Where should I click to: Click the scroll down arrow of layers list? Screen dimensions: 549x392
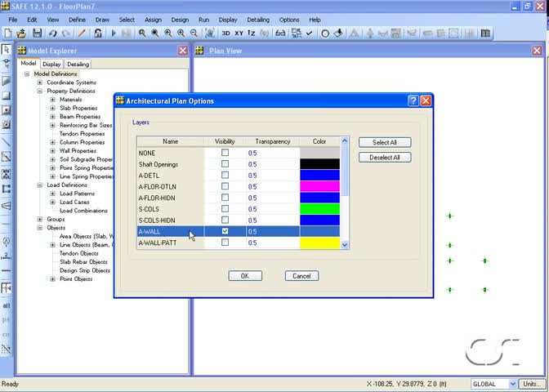(344, 244)
